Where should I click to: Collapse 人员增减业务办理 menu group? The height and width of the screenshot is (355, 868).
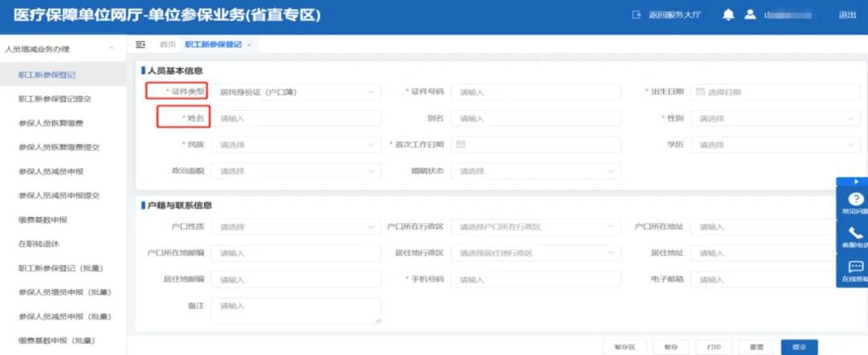111,49
